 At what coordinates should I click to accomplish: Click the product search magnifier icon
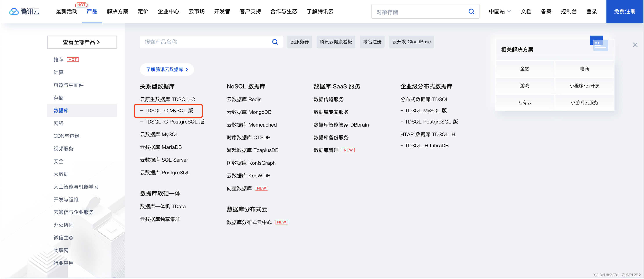click(x=275, y=42)
